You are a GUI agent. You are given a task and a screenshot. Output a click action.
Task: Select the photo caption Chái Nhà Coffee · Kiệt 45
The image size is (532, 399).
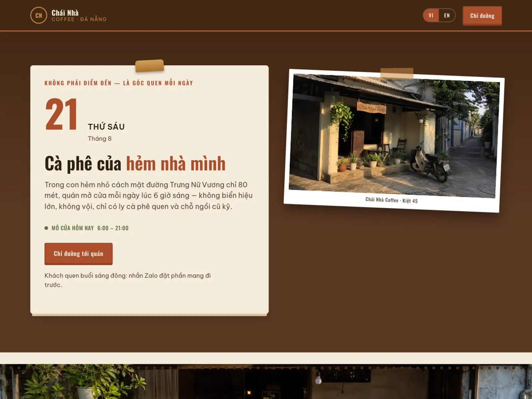[x=391, y=200]
